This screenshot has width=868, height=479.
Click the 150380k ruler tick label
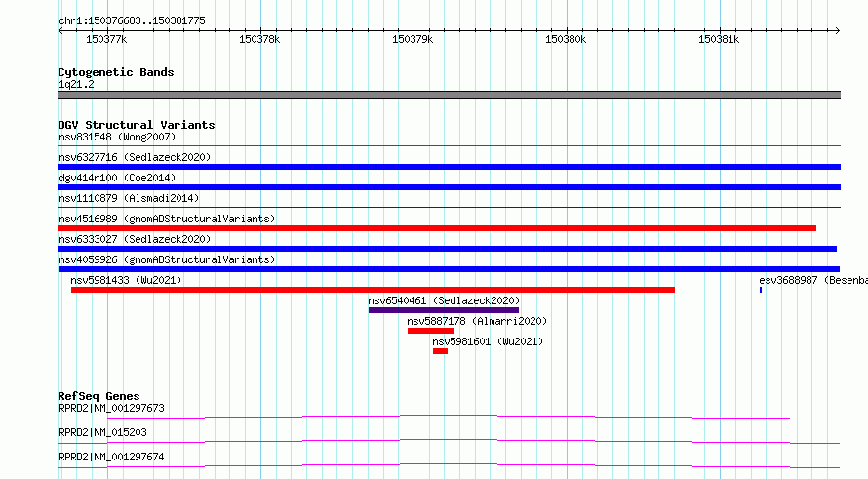(566, 39)
